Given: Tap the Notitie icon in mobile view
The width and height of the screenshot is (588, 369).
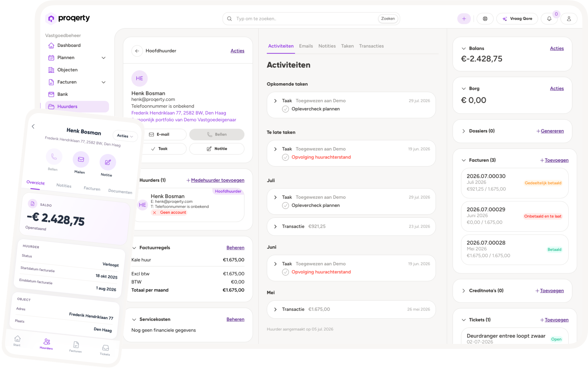Looking at the screenshot, I should [108, 162].
